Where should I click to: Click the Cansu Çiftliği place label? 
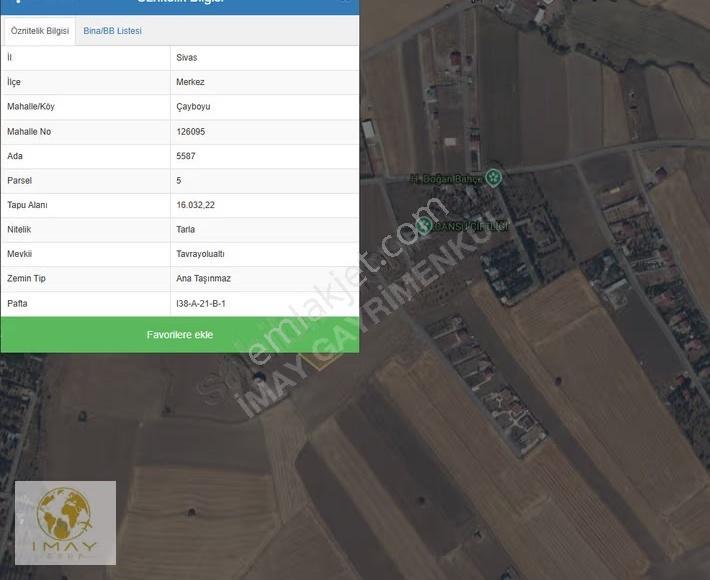[471, 226]
